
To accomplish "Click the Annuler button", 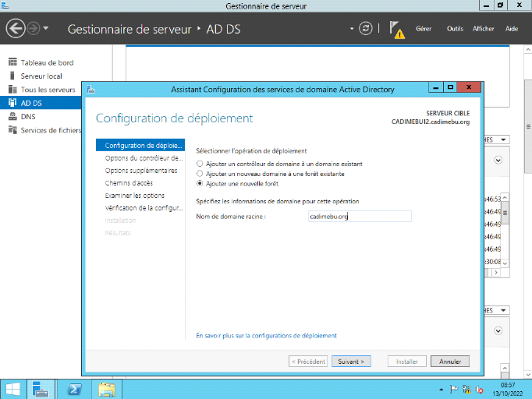I will point(450,362).
